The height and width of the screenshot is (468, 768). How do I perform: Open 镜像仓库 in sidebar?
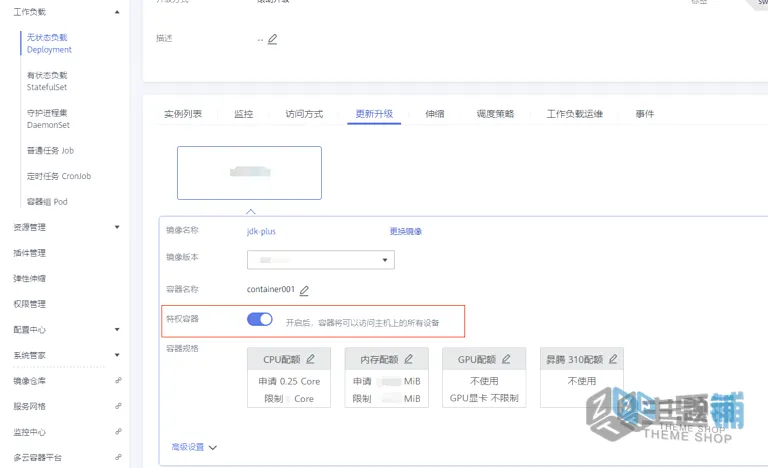pos(29,381)
